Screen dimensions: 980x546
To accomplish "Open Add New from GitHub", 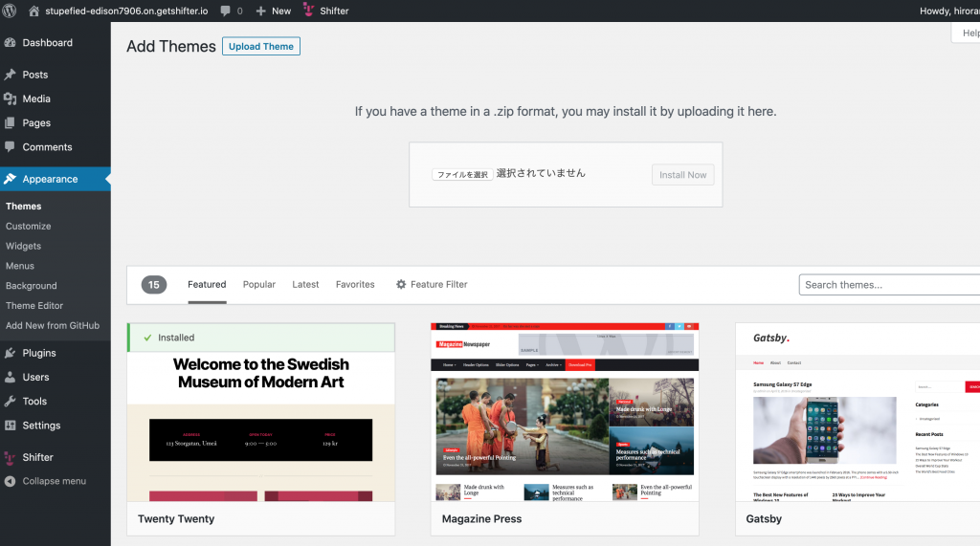I will point(53,325).
